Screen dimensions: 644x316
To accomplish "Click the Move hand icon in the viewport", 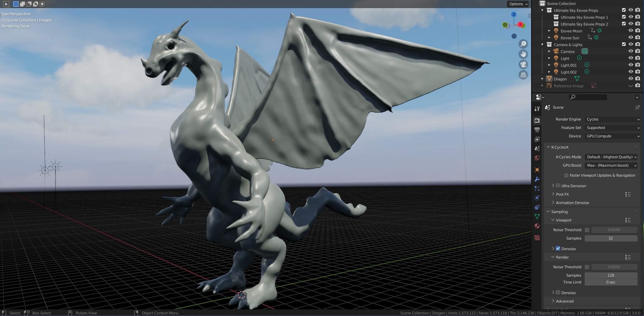I will click(523, 54).
